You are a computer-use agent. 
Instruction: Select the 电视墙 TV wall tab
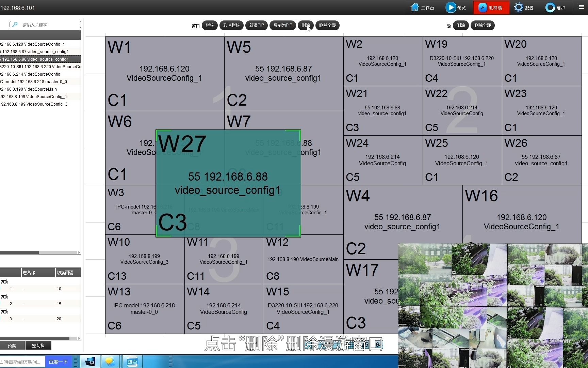(x=491, y=7)
